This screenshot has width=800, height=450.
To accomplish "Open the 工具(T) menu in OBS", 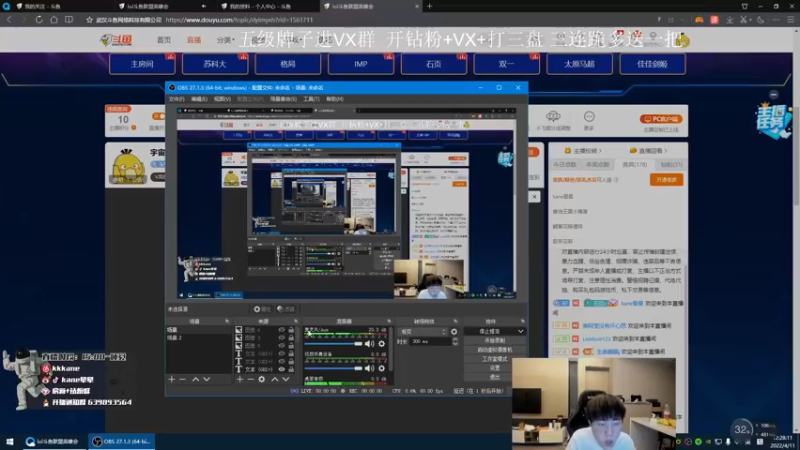I will tap(311, 99).
